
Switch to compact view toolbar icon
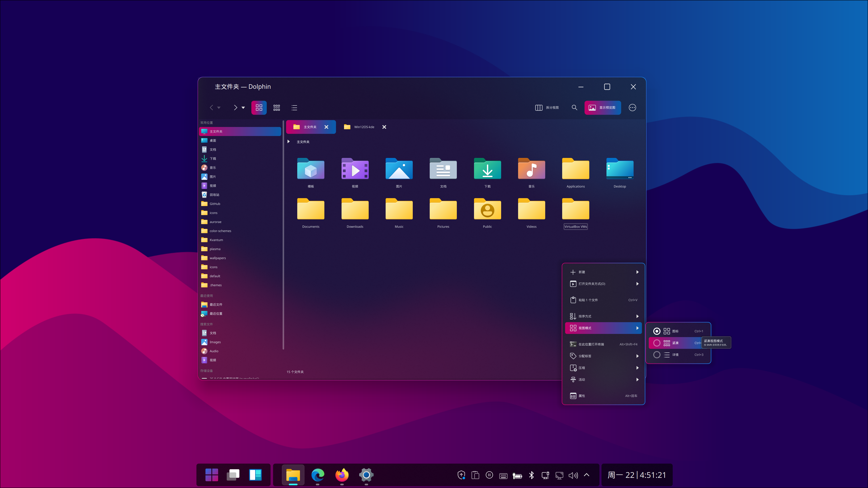[x=276, y=108]
